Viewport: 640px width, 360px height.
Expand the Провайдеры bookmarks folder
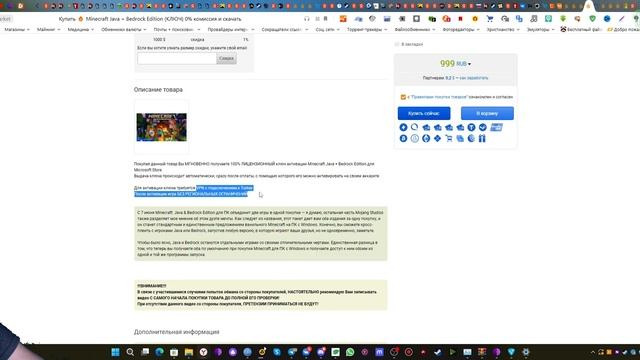[x=231, y=29]
